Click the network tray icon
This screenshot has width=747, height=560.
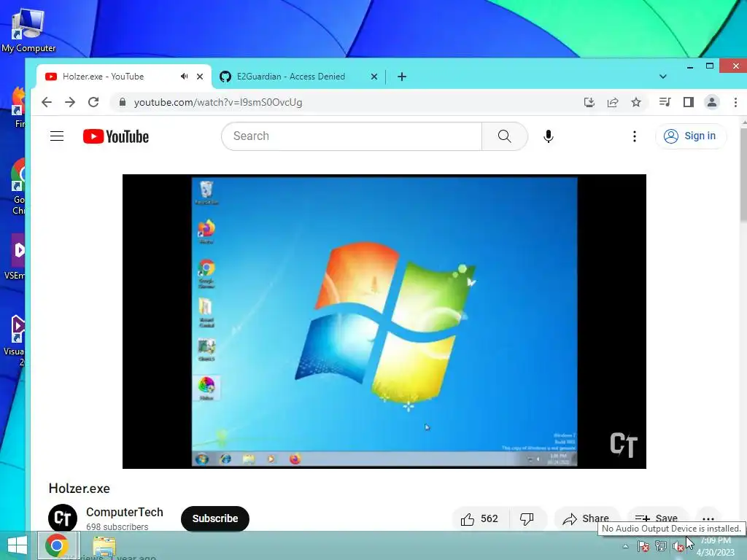(661, 546)
